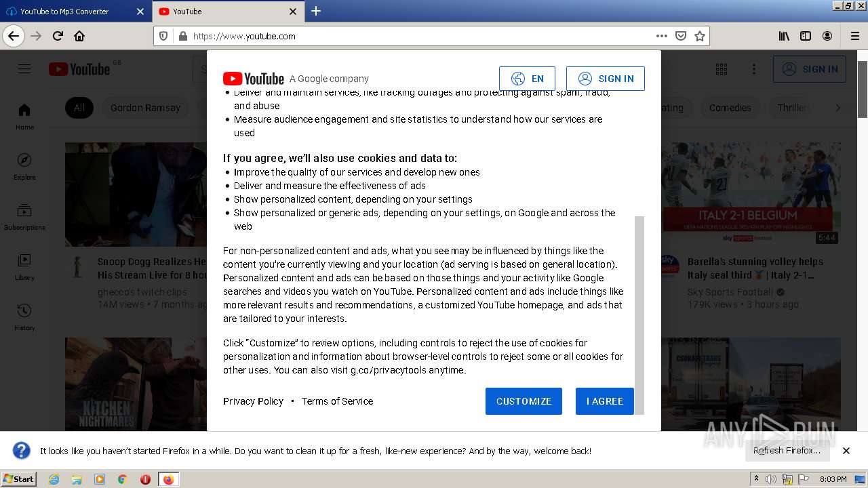Open the Firefox library icon
868x488 pixels.
click(784, 36)
